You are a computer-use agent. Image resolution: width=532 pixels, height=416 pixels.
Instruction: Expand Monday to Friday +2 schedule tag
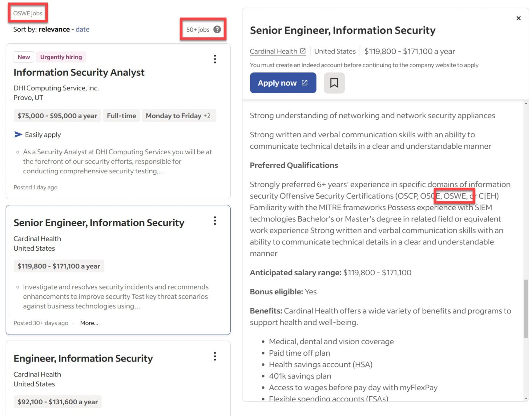coord(178,116)
